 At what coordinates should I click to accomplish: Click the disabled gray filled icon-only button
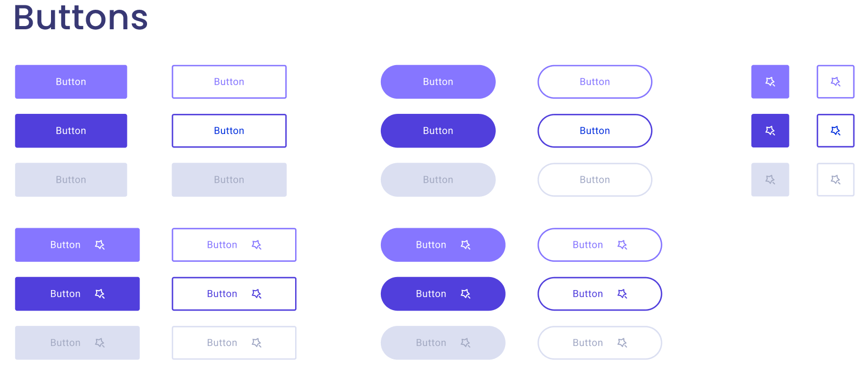click(770, 179)
